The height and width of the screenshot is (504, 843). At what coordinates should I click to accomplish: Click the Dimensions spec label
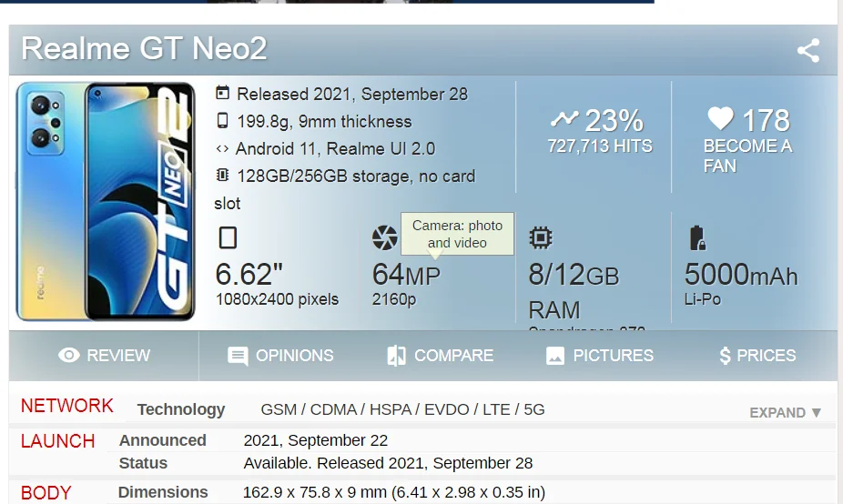163,492
